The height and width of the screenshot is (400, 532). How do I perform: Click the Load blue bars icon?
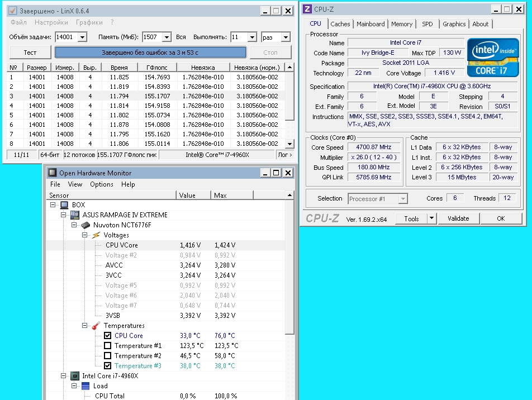[x=85, y=386]
